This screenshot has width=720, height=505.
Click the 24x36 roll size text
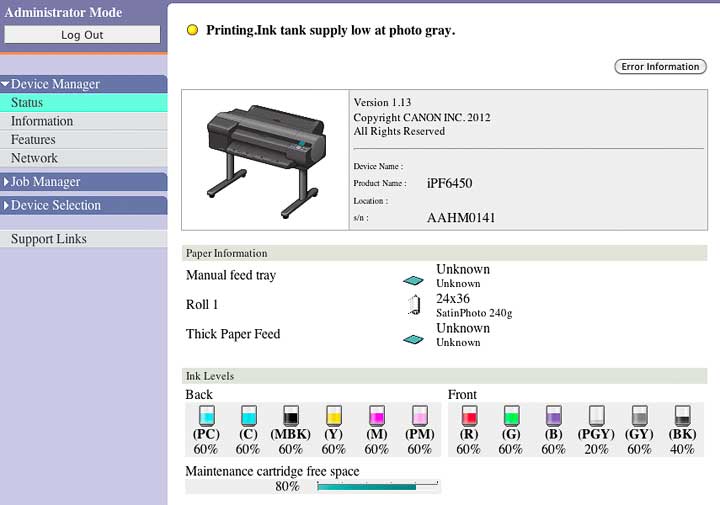point(453,298)
